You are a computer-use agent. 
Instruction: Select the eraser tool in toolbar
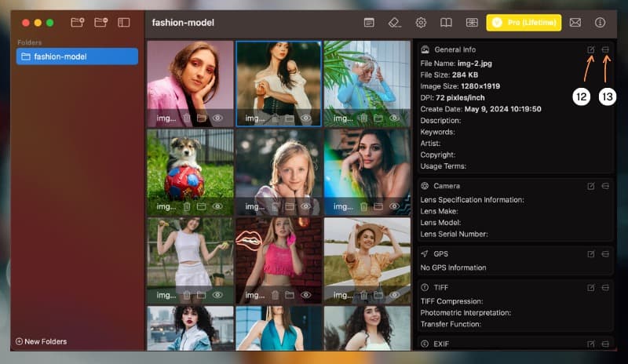[x=395, y=23]
